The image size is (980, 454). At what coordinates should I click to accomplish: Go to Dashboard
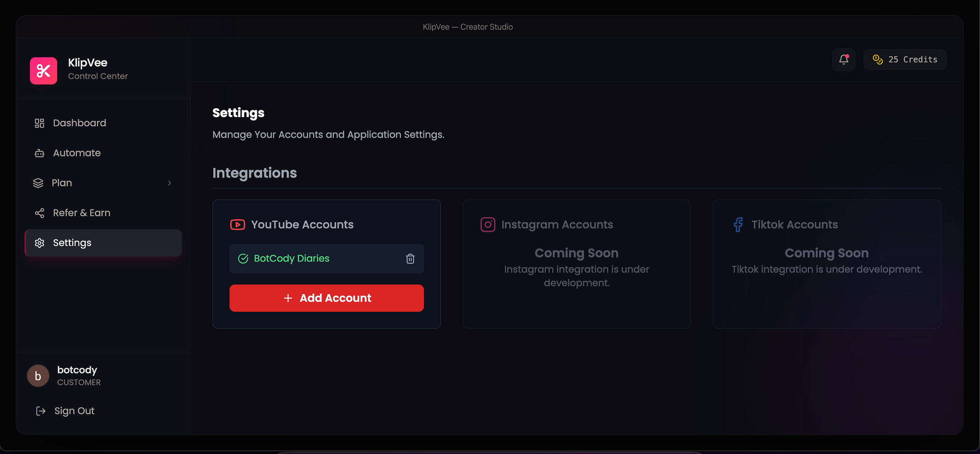103,123
